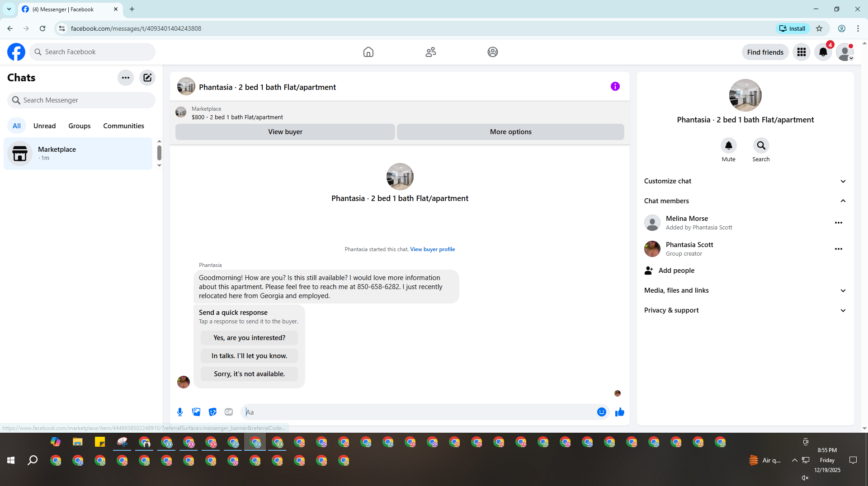Open the listing thumbnail in Marketplace banner
This screenshot has width=868, height=486.
click(181, 112)
